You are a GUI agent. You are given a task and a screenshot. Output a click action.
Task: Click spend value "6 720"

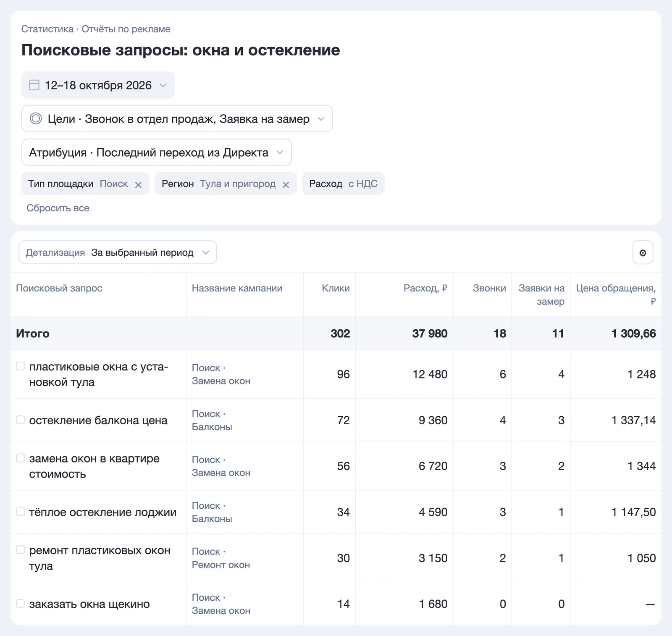click(433, 466)
